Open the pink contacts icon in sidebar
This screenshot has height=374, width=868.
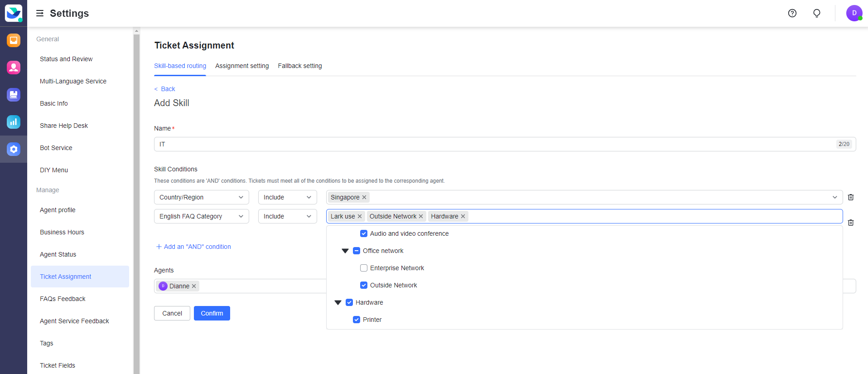(14, 68)
